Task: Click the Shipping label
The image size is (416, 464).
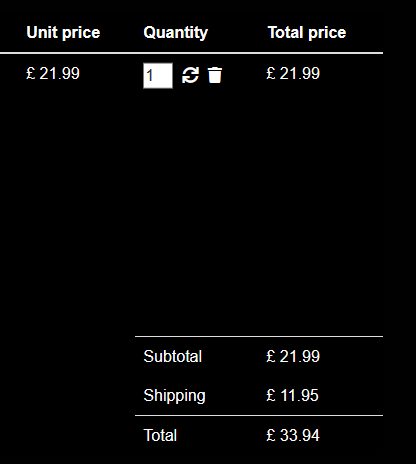Action: [x=174, y=396]
